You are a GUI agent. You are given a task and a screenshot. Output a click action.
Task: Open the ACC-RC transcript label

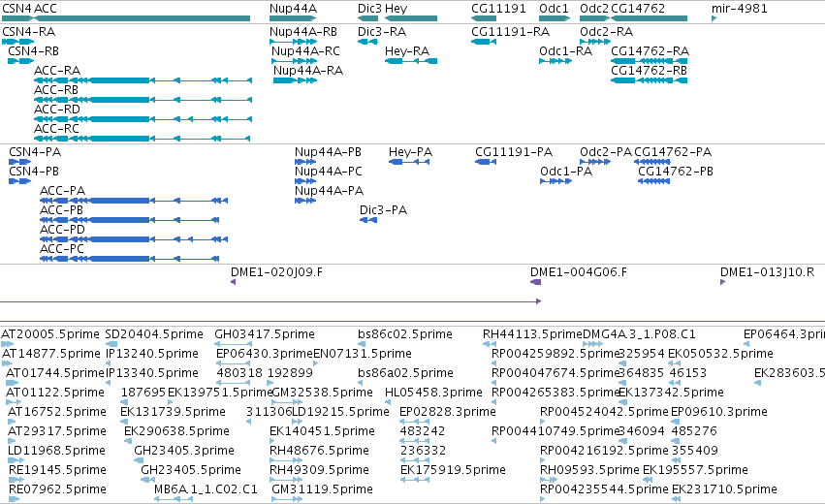pos(56,129)
